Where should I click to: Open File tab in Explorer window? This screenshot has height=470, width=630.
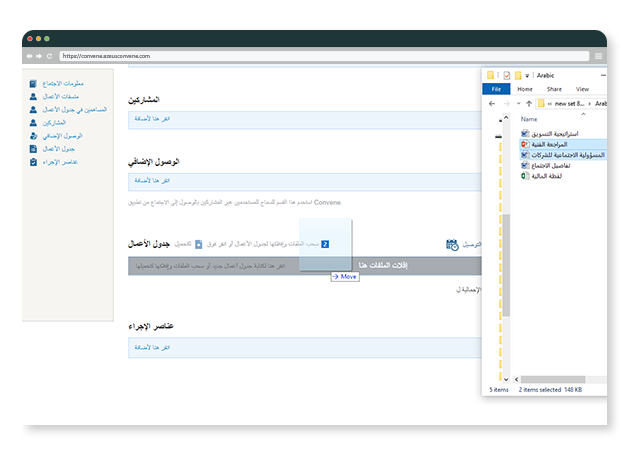pos(496,89)
